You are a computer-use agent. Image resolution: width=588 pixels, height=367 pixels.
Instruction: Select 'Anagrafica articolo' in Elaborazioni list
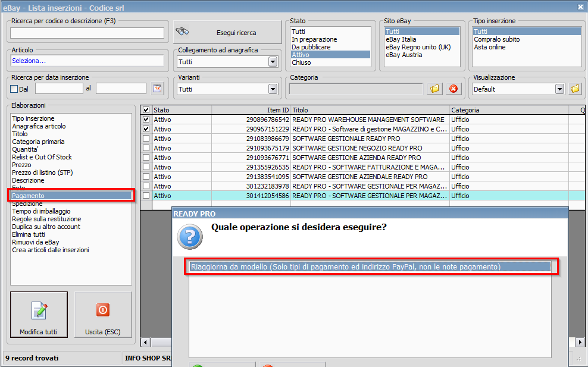(x=71, y=126)
